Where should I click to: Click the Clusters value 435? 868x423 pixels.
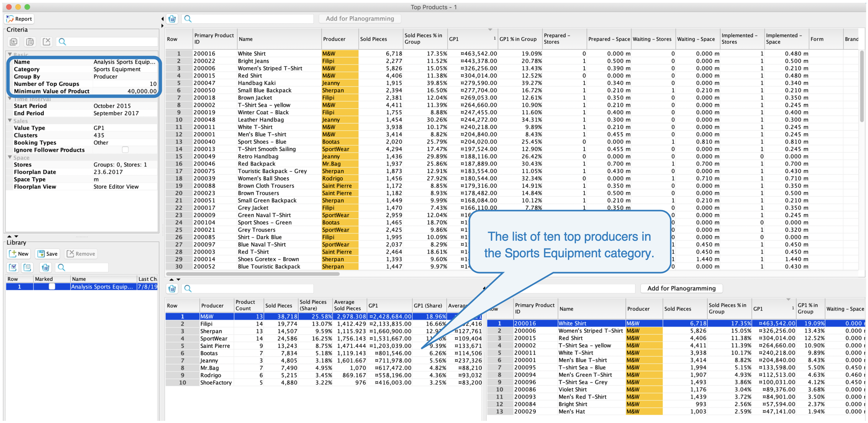pos(99,135)
